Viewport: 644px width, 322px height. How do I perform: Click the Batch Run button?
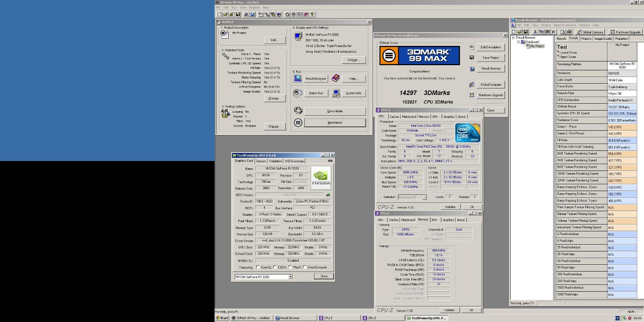pos(316,93)
